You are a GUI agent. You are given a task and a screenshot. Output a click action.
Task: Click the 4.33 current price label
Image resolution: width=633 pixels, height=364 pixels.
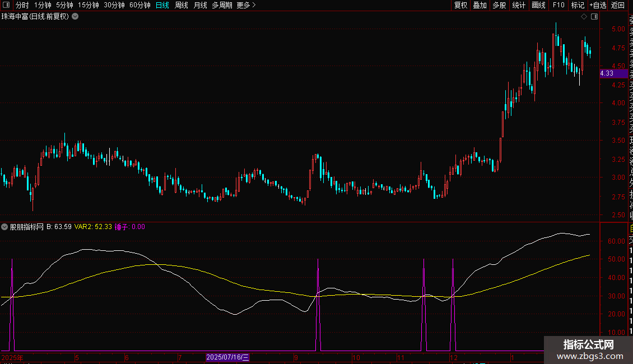click(x=613, y=73)
